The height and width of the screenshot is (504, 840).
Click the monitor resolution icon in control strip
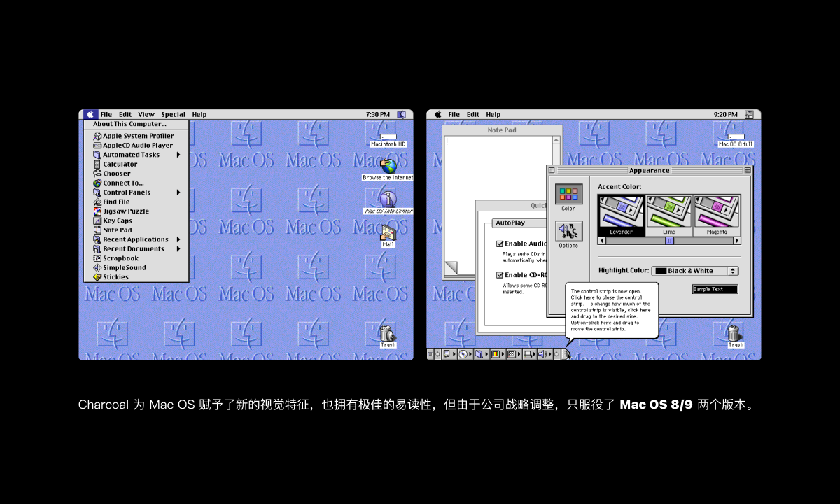512,354
